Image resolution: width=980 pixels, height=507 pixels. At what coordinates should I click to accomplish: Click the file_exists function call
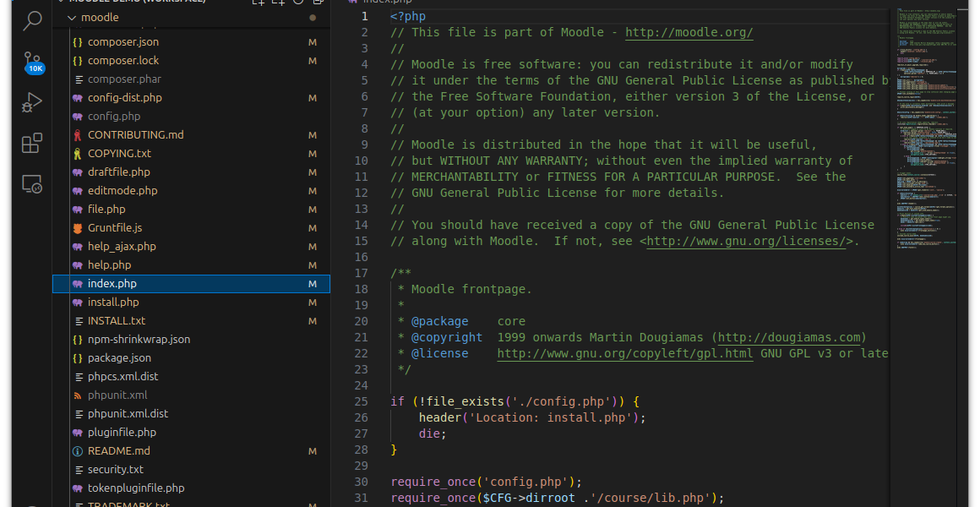click(x=465, y=401)
